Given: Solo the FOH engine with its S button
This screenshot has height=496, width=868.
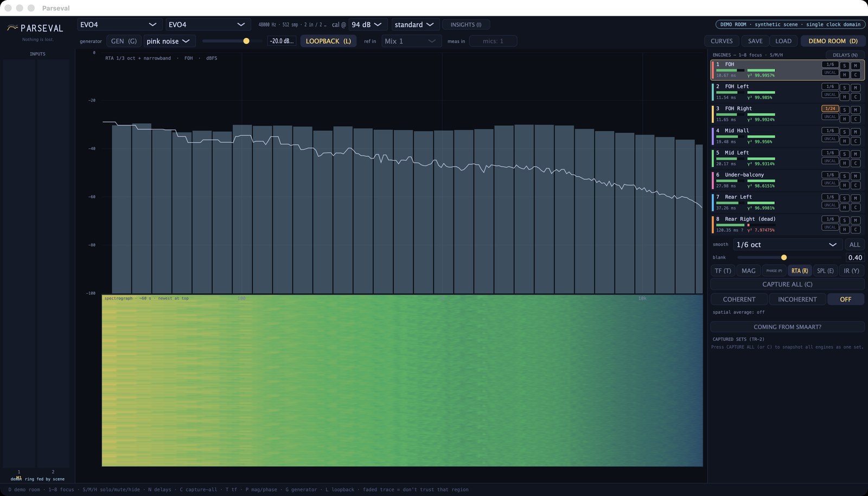Looking at the screenshot, I should 844,66.
